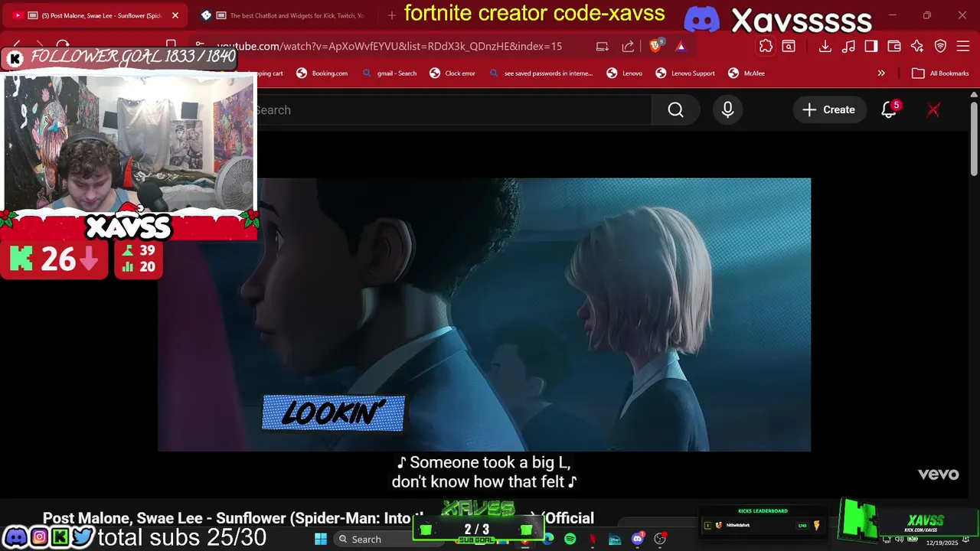This screenshot has width=980, height=551.
Task: Open Brave Rewards triangle icon
Action: tap(681, 46)
